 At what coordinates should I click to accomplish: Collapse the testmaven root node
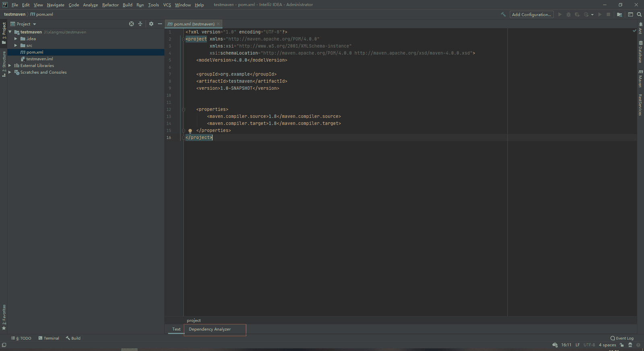10,32
